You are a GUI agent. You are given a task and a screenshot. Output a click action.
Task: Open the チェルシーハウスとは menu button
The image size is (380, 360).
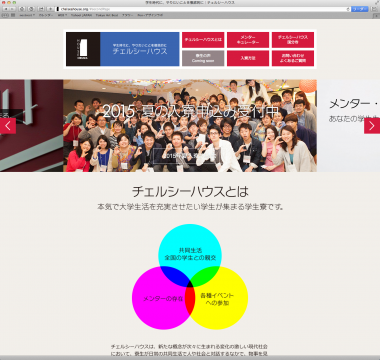pyautogui.click(x=203, y=40)
